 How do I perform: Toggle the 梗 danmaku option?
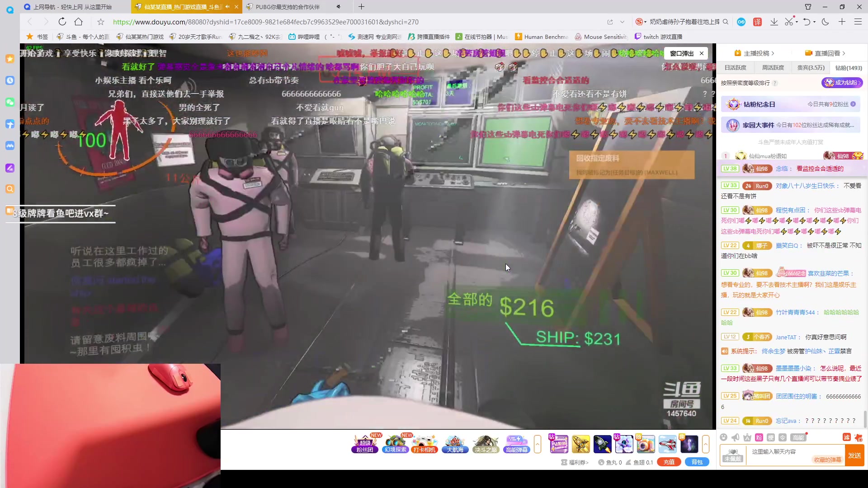pyautogui.click(x=771, y=437)
